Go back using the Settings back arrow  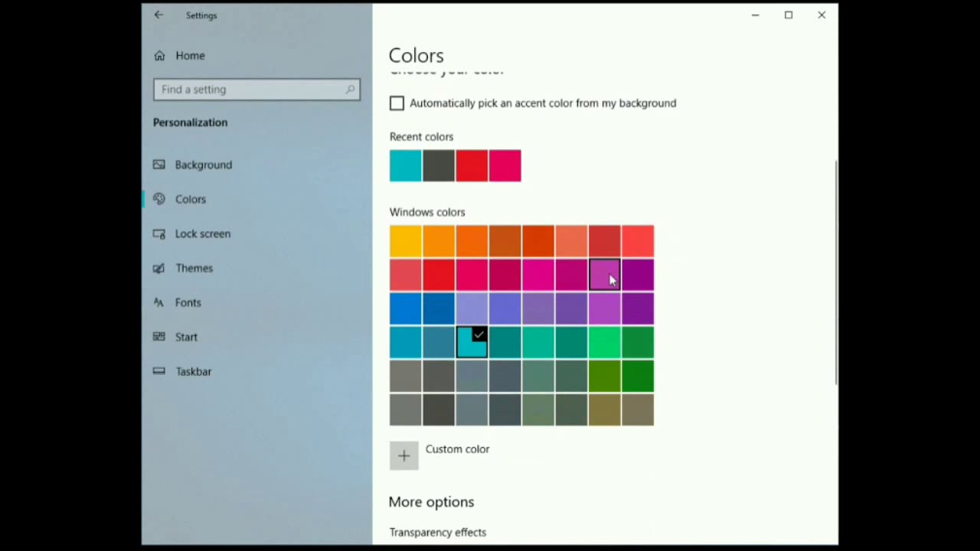(158, 15)
